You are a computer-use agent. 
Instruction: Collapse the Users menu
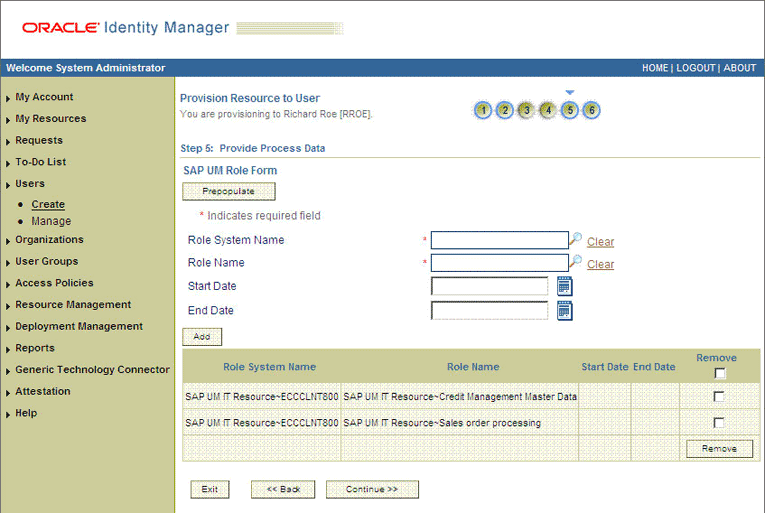30,184
